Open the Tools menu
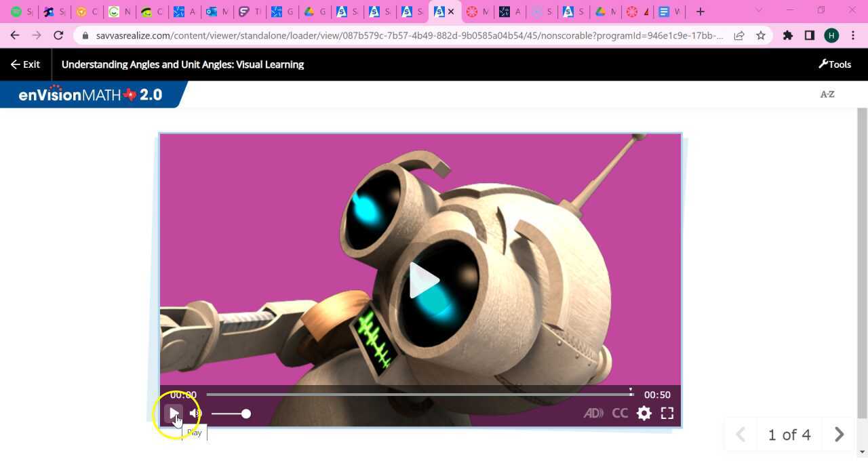This screenshot has width=868, height=461. click(835, 64)
